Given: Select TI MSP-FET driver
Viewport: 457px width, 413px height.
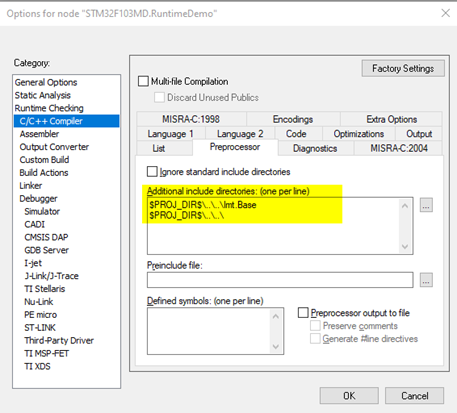Looking at the screenshot, I should 47,354.
